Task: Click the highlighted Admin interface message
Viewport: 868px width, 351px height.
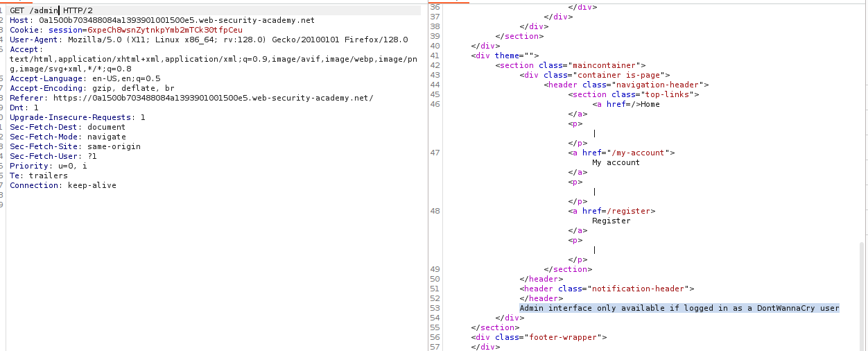Action: [x=679, y=308]
